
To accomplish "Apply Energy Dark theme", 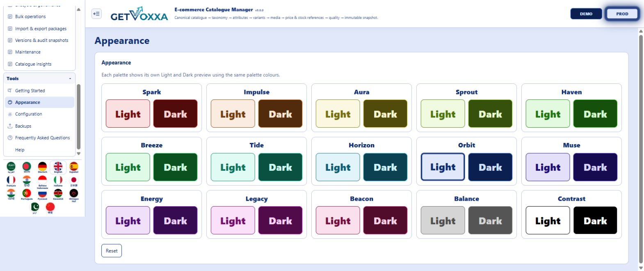I will point(176,220).
